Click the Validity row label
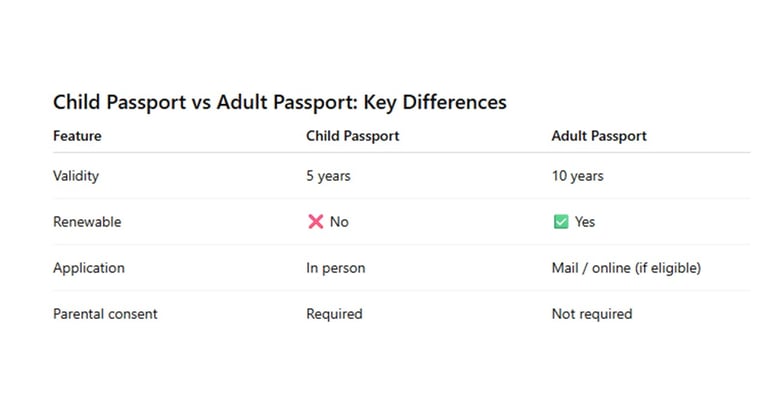768x404 pixels. (x=76, y=176)
